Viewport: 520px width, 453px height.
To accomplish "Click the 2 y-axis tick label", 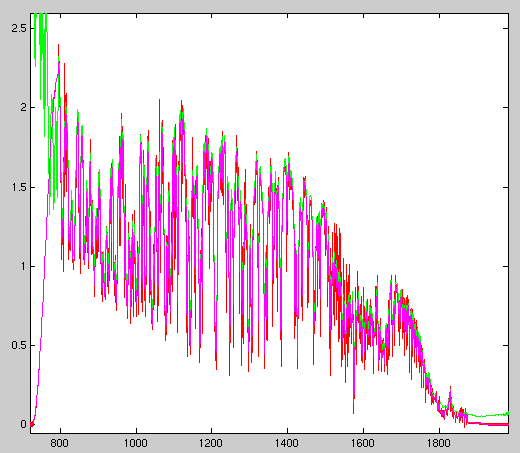I will pyautogui.click(x=23, y=107).
